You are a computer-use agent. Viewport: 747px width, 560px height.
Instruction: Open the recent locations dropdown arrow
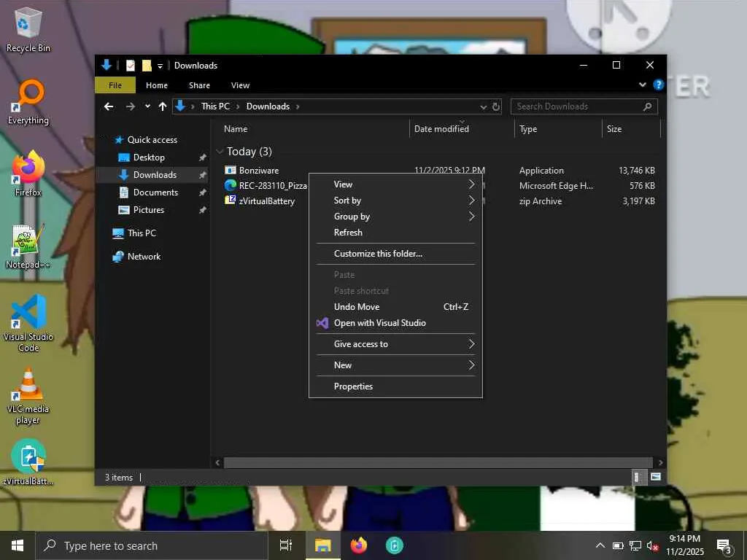(x=147, y=106)
